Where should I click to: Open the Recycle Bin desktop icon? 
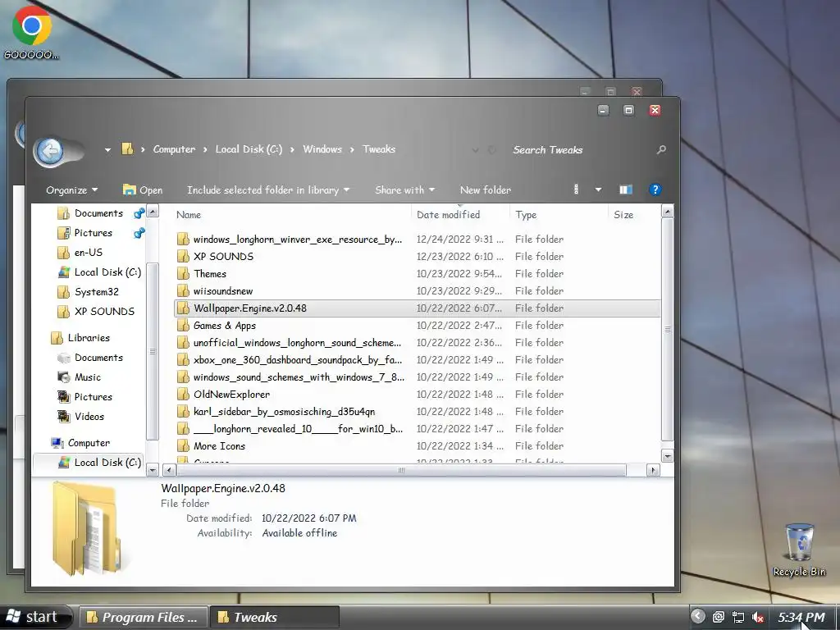(x=799, y=550)
